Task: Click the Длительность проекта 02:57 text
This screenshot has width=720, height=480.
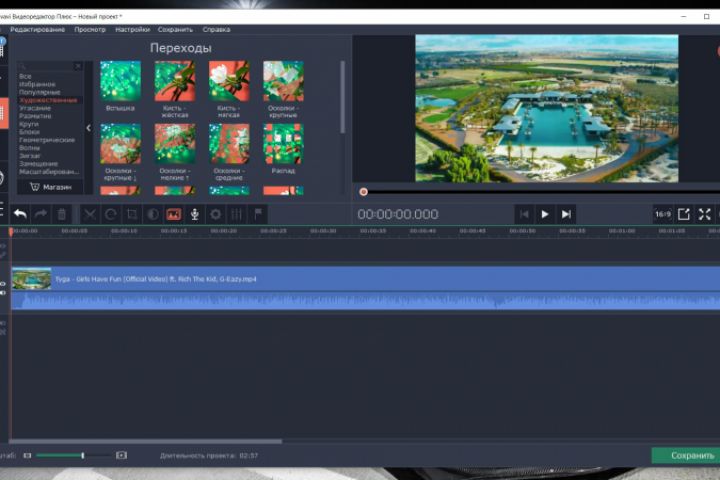Action: pyautogui.click(x=209, y=455)
